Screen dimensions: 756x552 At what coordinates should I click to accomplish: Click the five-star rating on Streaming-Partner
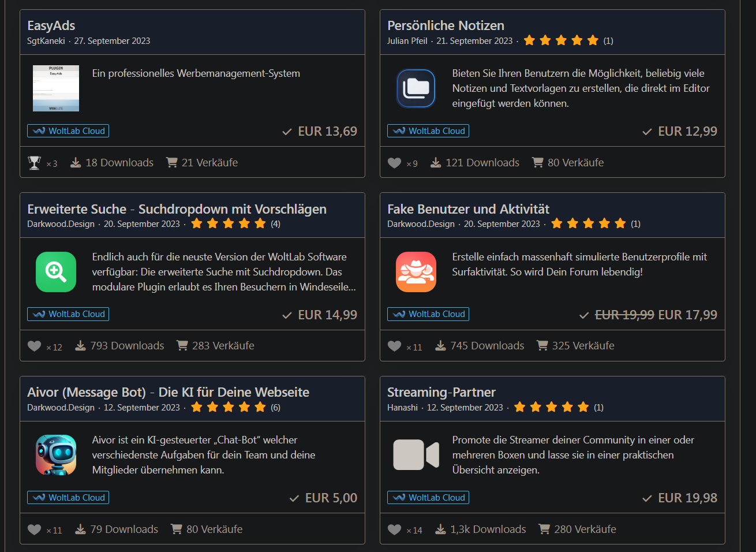551,407
